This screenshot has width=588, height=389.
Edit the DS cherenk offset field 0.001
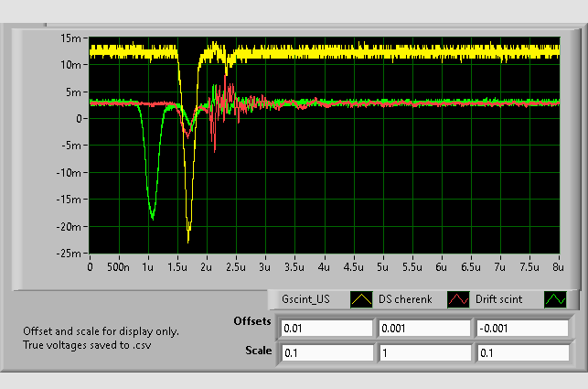(x=425, y=329)
